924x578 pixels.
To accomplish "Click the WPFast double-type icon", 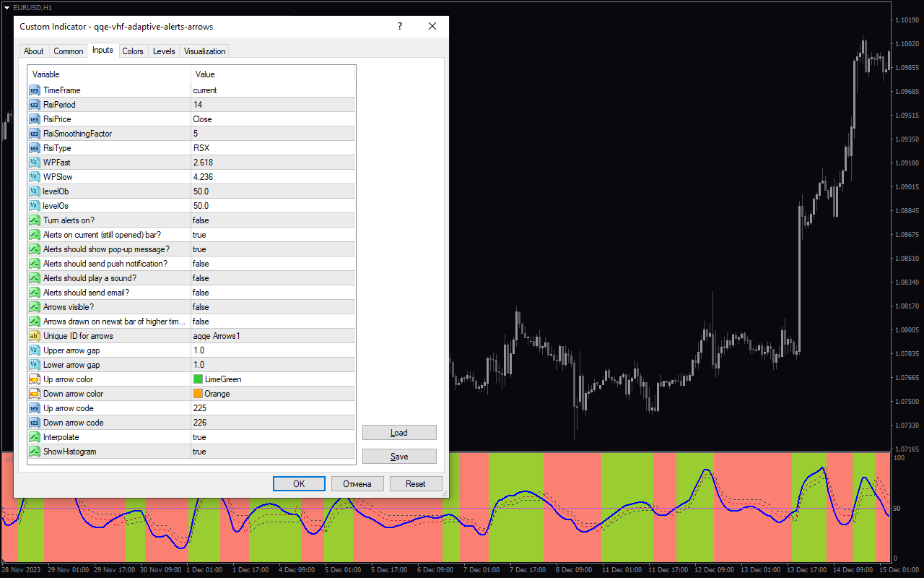I will (x=35, y=163).
